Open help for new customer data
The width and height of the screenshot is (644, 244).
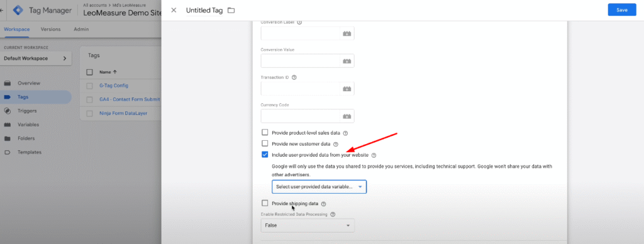point(336,144)
